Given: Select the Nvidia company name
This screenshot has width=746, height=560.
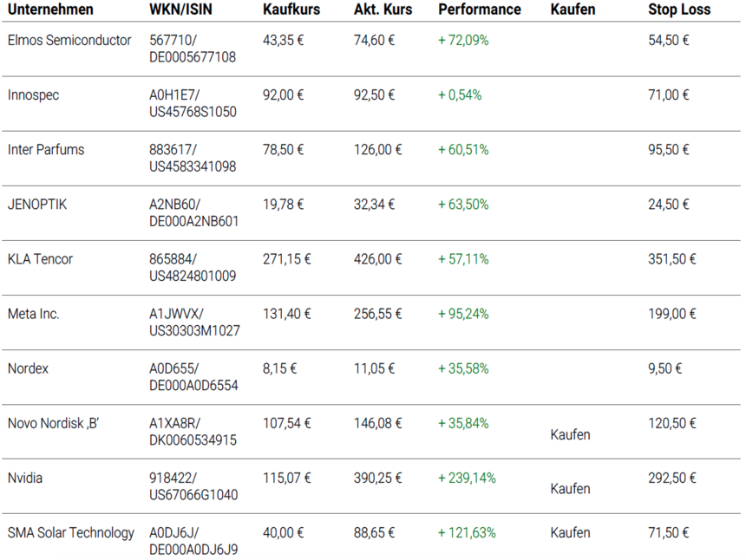Looking at the screenshot, I should [26, 477].
